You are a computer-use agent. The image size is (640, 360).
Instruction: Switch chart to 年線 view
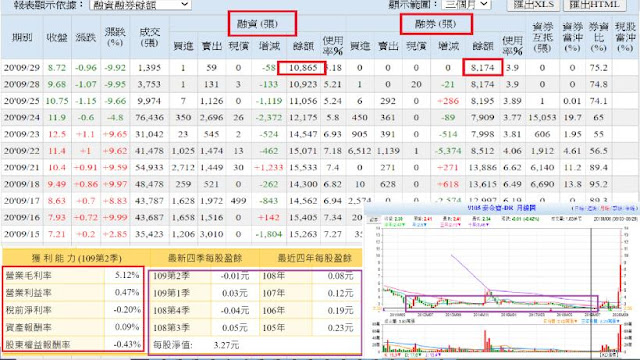coord(631,209)
